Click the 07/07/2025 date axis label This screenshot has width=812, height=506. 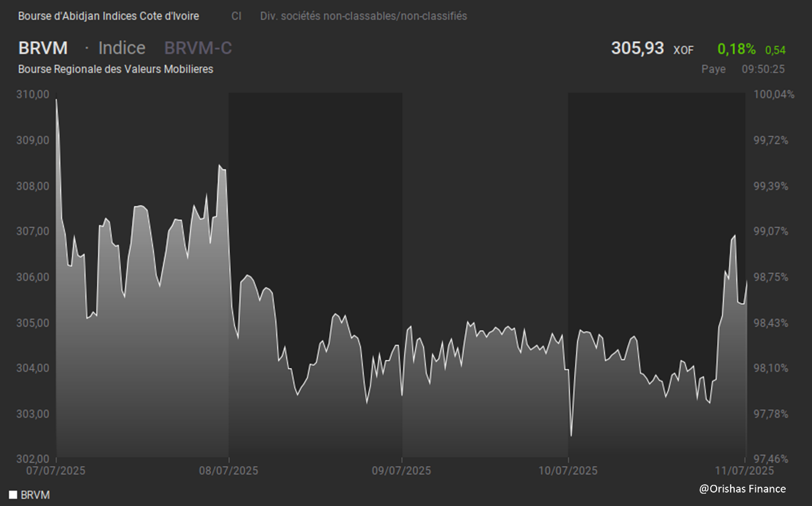click(x=56, y=471)
